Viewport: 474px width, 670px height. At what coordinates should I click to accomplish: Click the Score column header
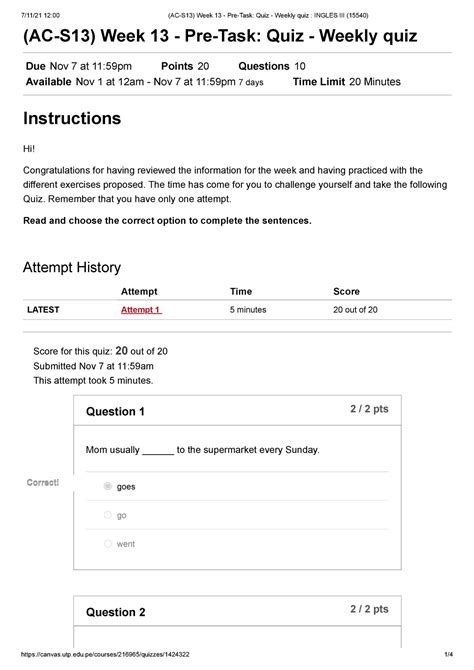point(346,291)
